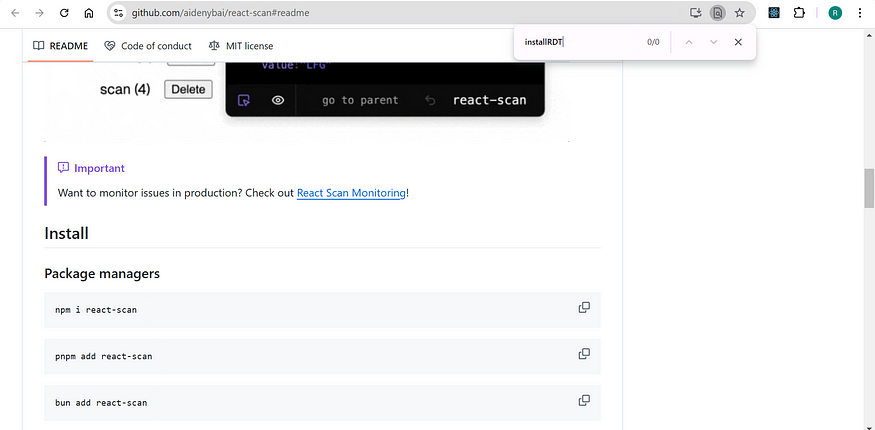Click the find box containing installRDT
Viewport: 875px width, 430px height.
[578, 42]
